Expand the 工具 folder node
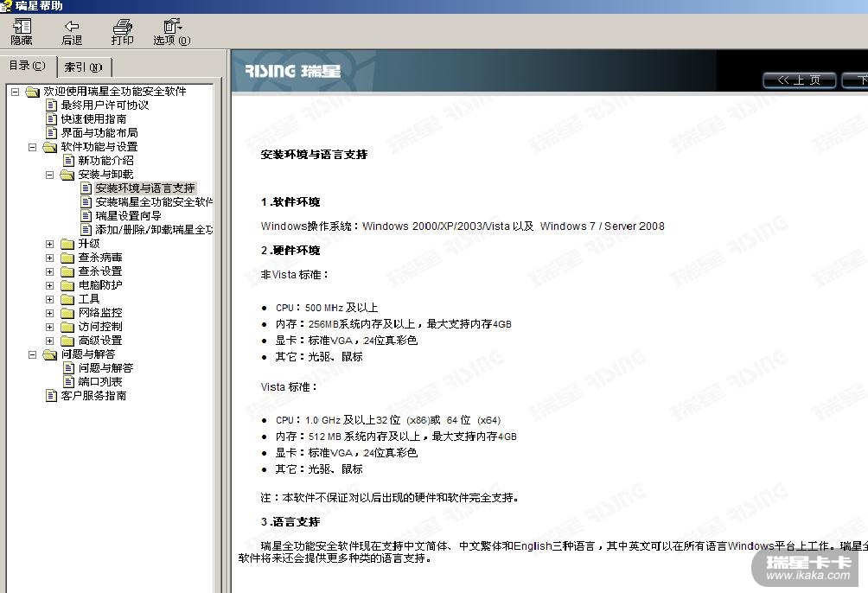 [x=50, y=300]
